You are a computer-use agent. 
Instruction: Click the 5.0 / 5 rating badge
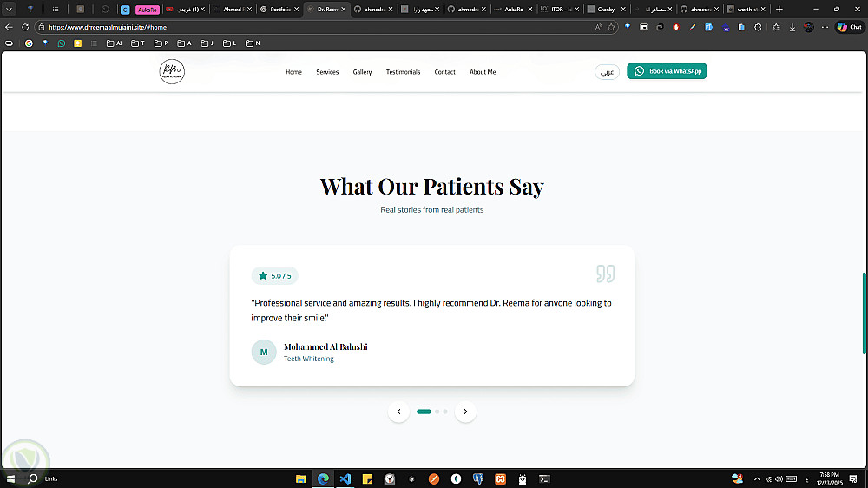(x=274, y=276)
